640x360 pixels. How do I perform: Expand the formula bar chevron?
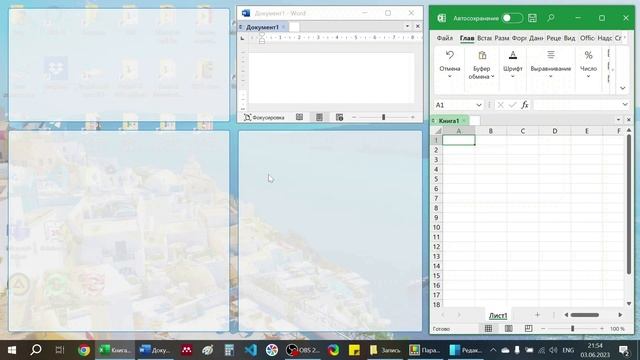click(x=625, y=105)
